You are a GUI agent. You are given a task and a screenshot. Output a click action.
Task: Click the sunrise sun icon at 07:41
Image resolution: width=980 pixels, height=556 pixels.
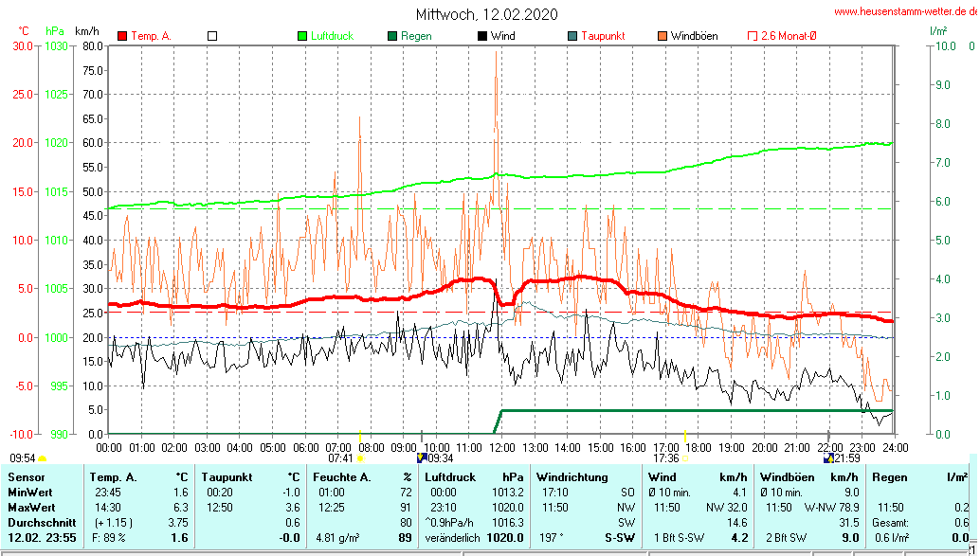pyautogui.click(x=360, y=458)
